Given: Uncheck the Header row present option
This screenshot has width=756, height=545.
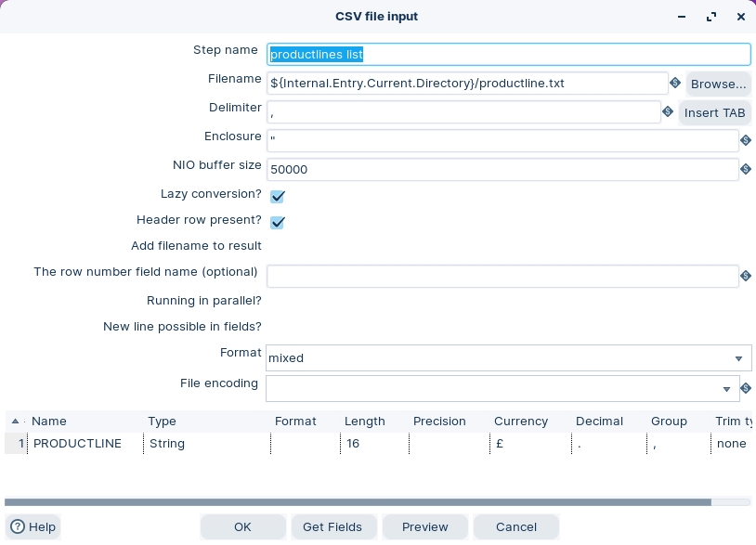Looking at the screenshot, I should 277,223.
